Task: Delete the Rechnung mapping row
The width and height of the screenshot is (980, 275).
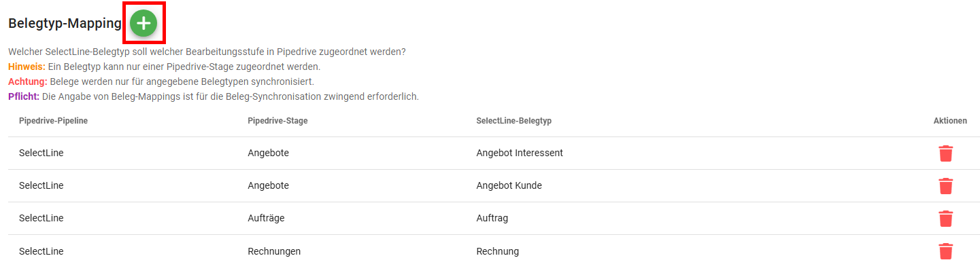Action: pyautogui.click(x=945, y=251)
